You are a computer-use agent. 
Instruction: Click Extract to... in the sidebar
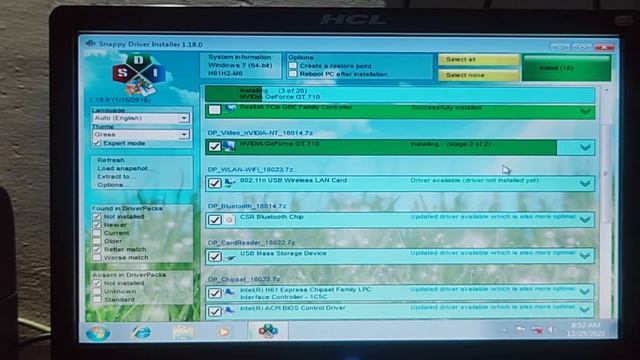[114, 176]
